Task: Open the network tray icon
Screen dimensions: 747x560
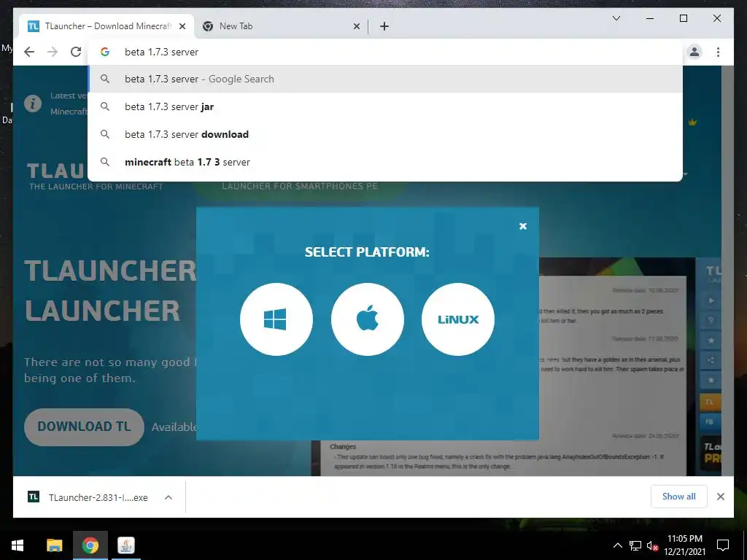Action: pyautogui.click(x=635, y=545)
